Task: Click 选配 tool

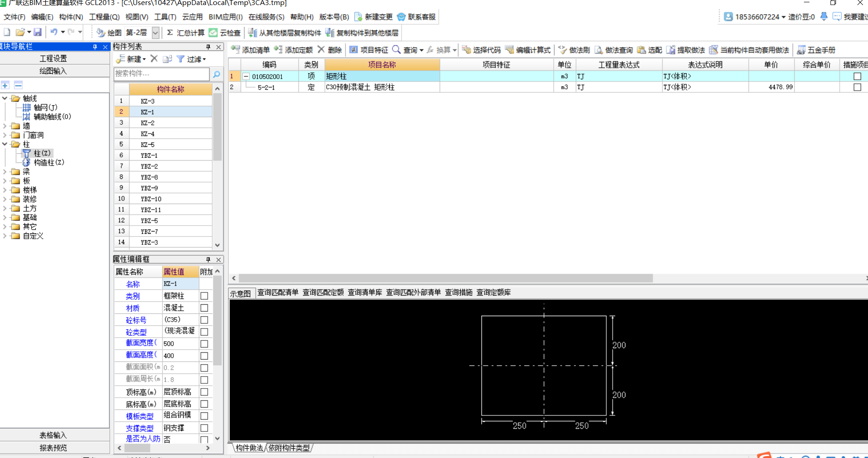Action: tap(649, 50)
